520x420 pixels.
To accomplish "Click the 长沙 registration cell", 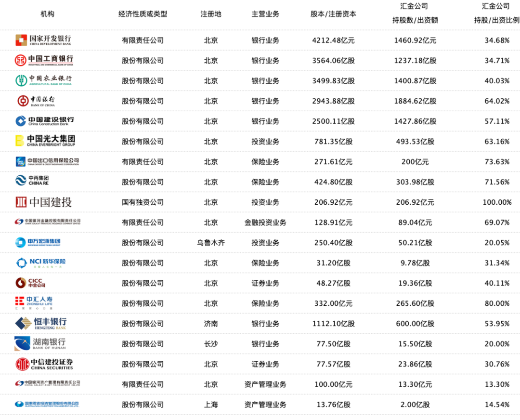I will (x=211, y=344).
